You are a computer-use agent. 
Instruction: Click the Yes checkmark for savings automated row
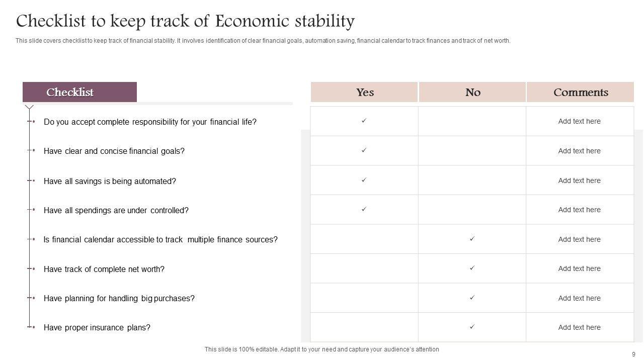[x=364, y=179]
